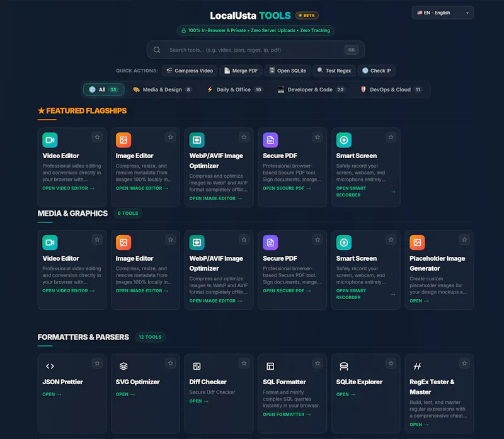This screenshot has height=439, width=504.
Task: Click the Secure PDF icon in Featured Flagships
Action: click(270, 140)
